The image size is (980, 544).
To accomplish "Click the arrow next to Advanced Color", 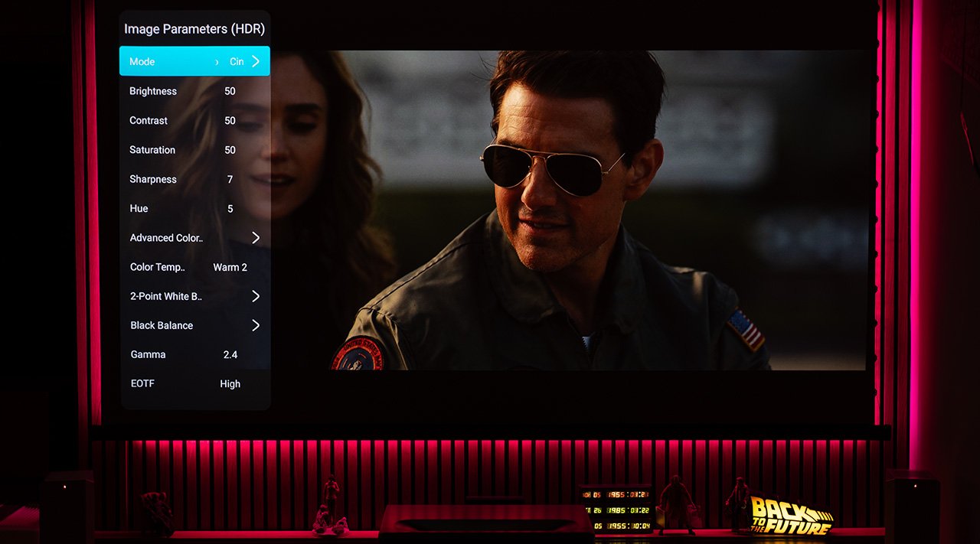I will click(256, 238).
